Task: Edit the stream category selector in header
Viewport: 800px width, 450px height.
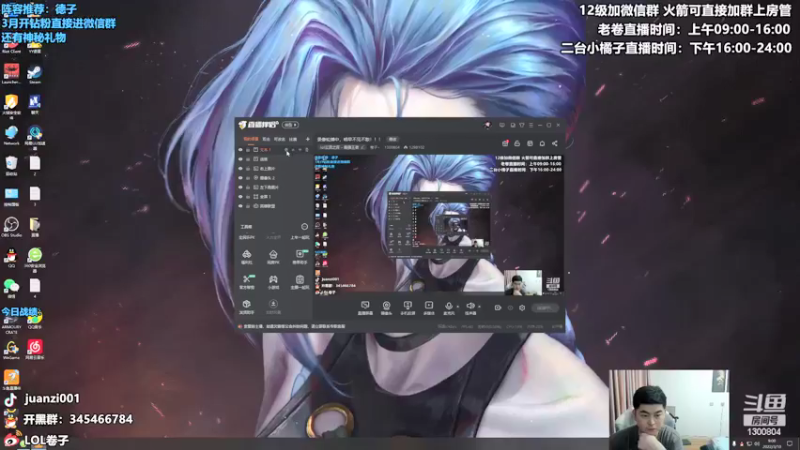Action: pyautogui.click(x=342, y=147)
